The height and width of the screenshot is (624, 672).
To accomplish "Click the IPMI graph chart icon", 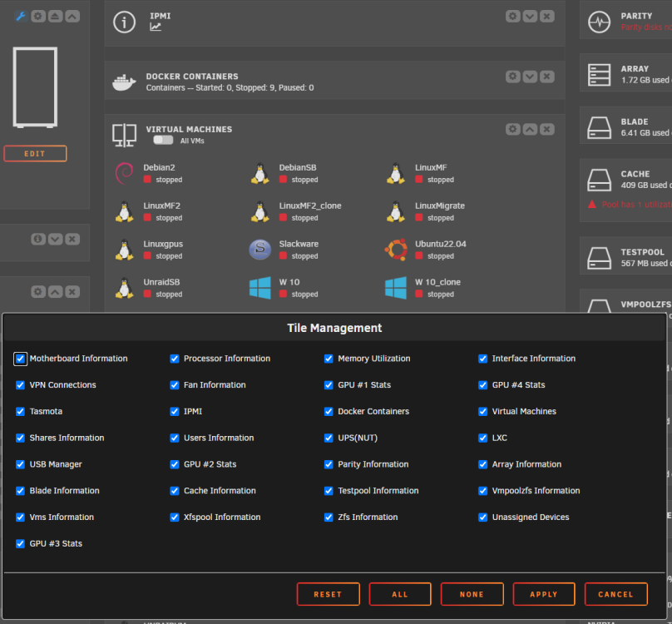I will [156, 27].
